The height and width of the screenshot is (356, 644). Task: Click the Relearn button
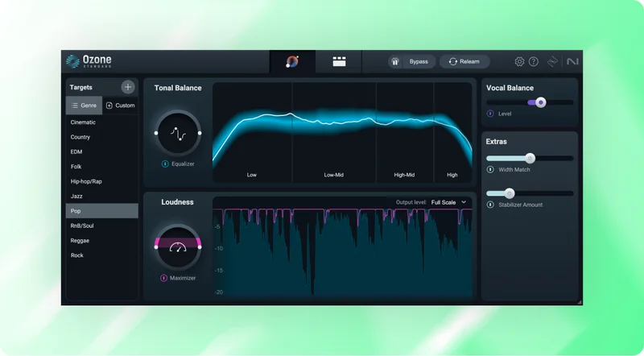[464, 62]
